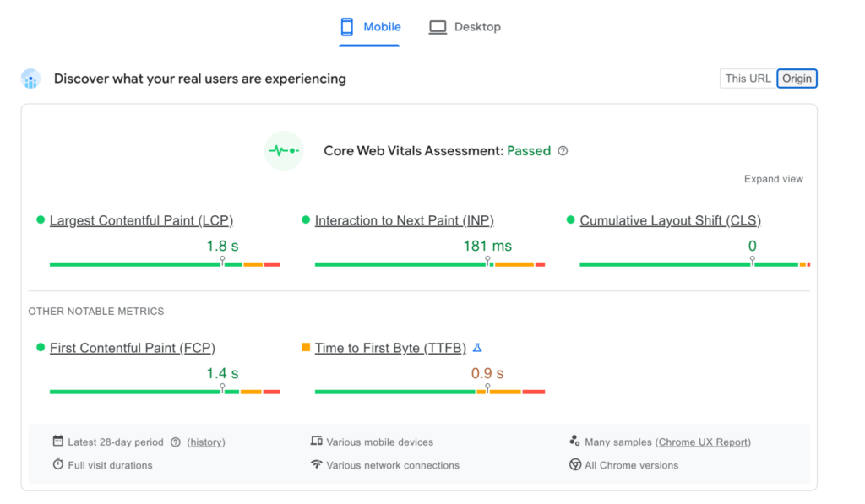Select the This URL toggle
Image resolution: width=865 pixels, height=504 pixels.
748,79
